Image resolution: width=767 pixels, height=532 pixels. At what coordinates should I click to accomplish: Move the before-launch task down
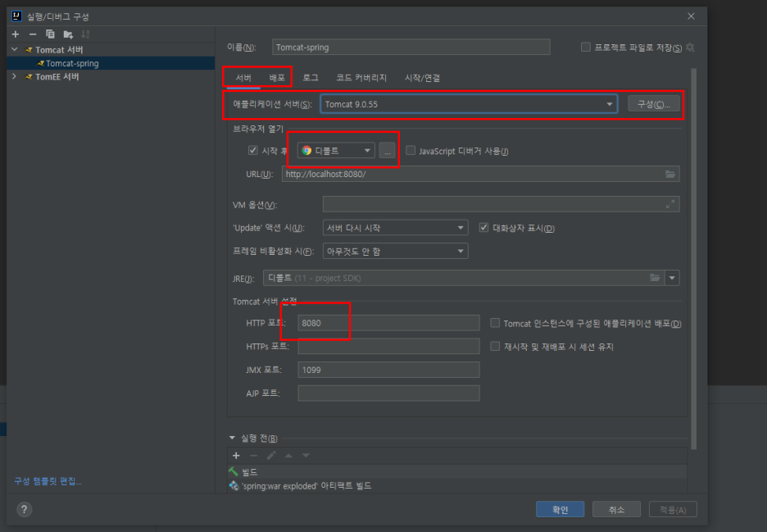(x=306, y=456)
